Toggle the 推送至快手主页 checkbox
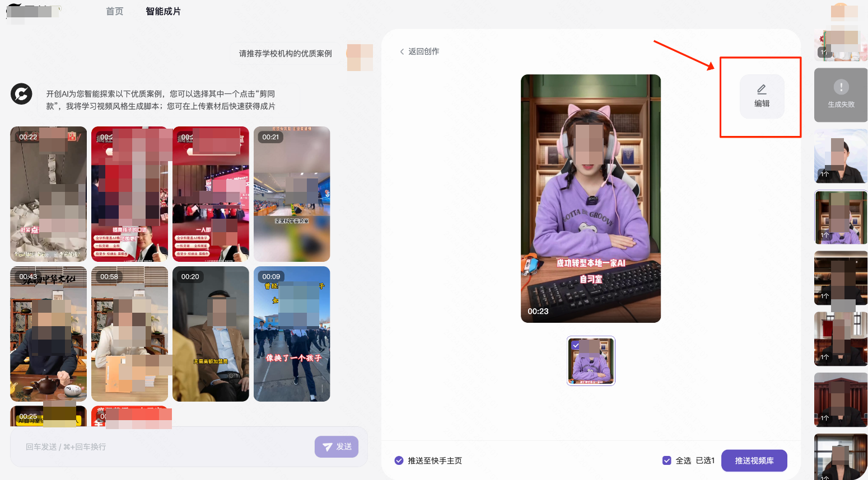The image size is (868, 480). 399,460
